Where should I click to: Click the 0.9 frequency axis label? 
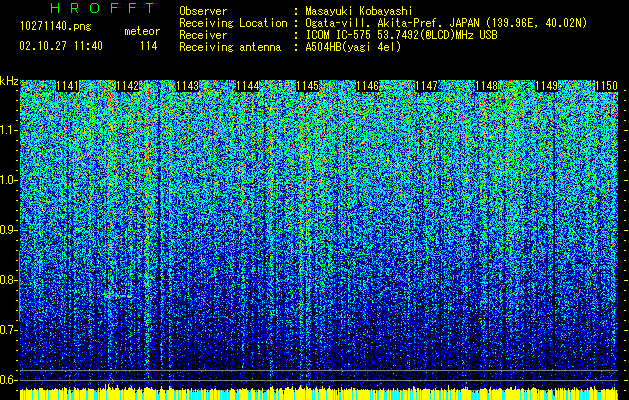pos(9,230)
